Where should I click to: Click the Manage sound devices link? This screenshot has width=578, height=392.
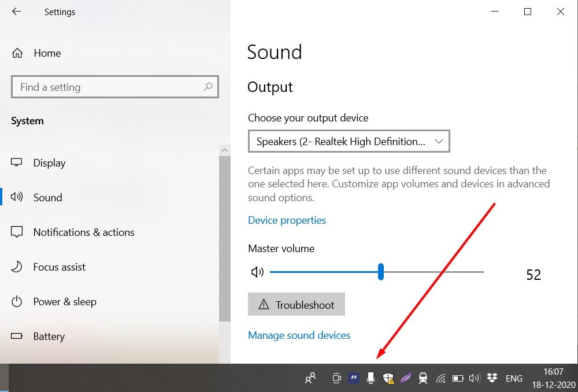(x=299, y=335)
